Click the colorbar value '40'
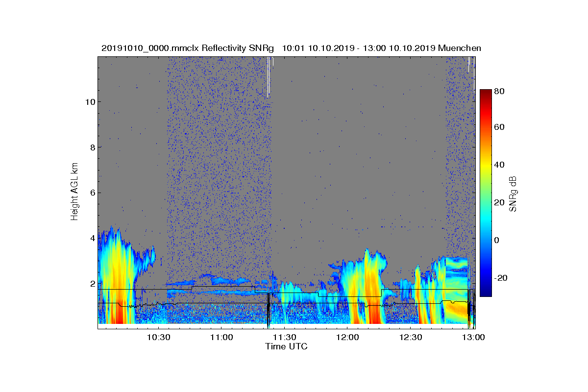 500,165
